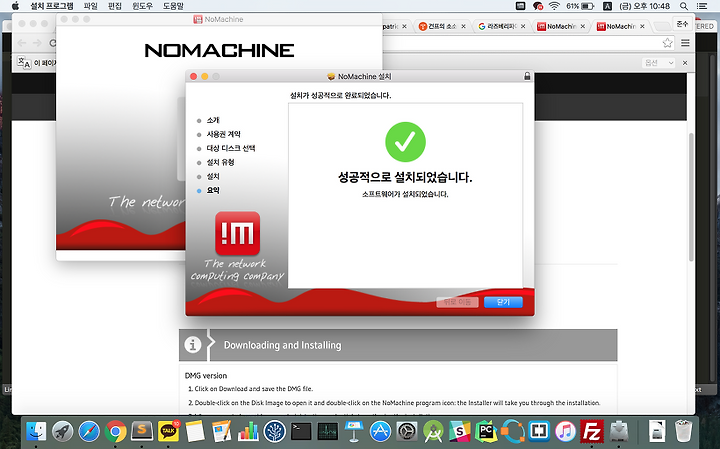Image resolution: width=720 pixels, height=449 pixels.
Task: Open System Preferences from the Dock
Action: tap(407, 432)
